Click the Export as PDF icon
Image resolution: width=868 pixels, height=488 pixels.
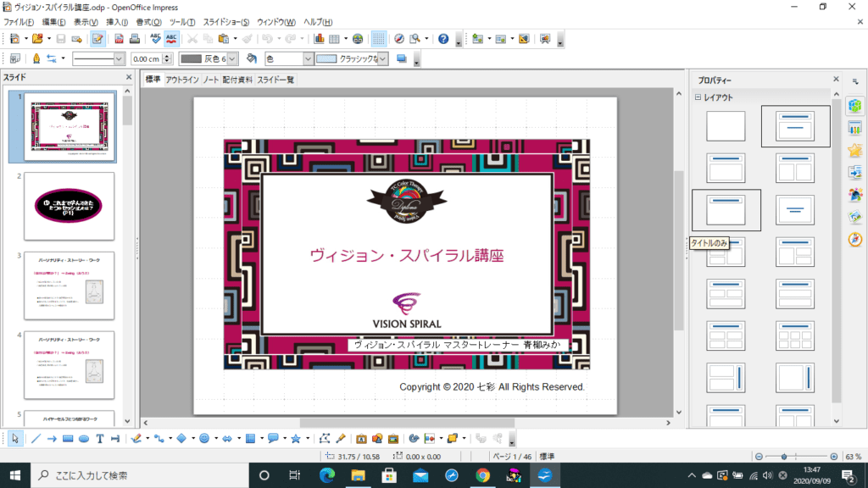click(120, 39)
